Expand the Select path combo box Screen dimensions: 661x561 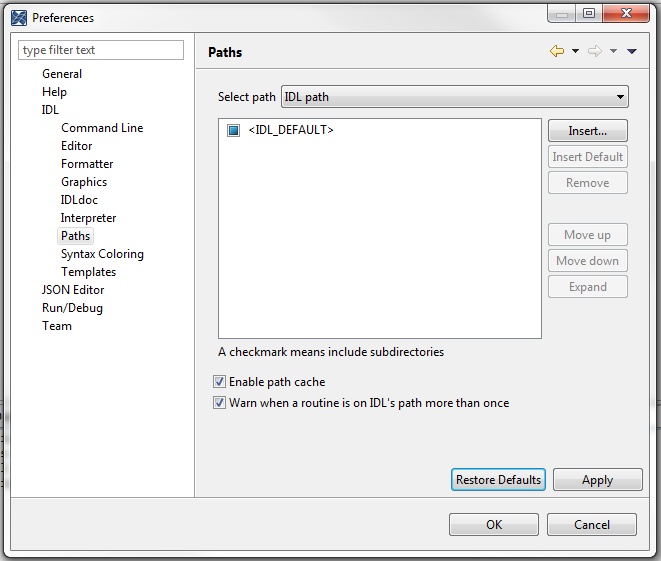(x=454, y=97)
